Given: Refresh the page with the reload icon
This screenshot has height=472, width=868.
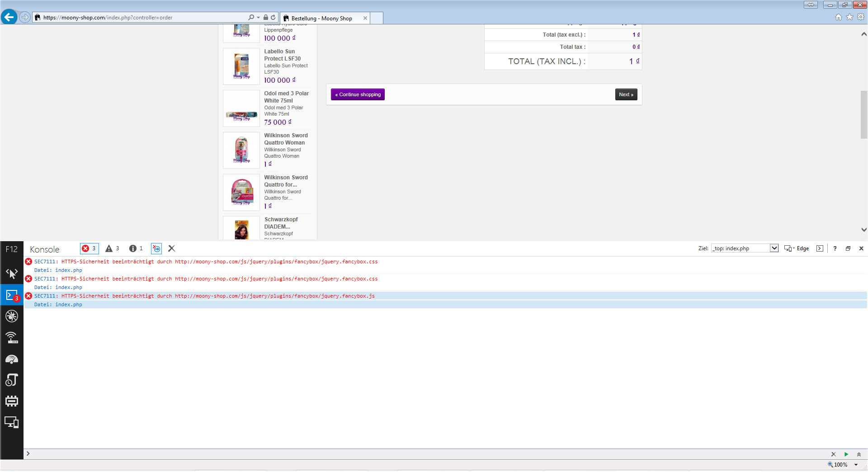Looking at the screenshot, I should [x=273, y=17].
